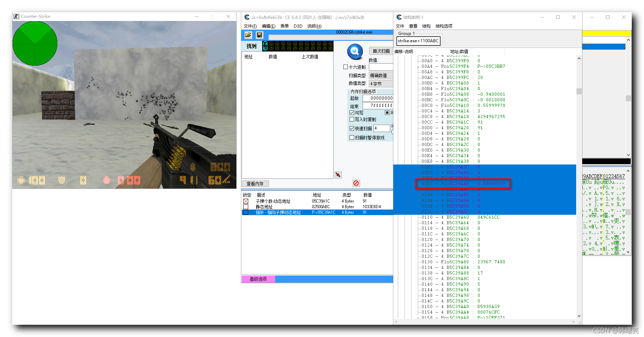Click the structure dissect window title icon
Image resolution: width=644 pixels, height=337 pixels.
(399, 17)
